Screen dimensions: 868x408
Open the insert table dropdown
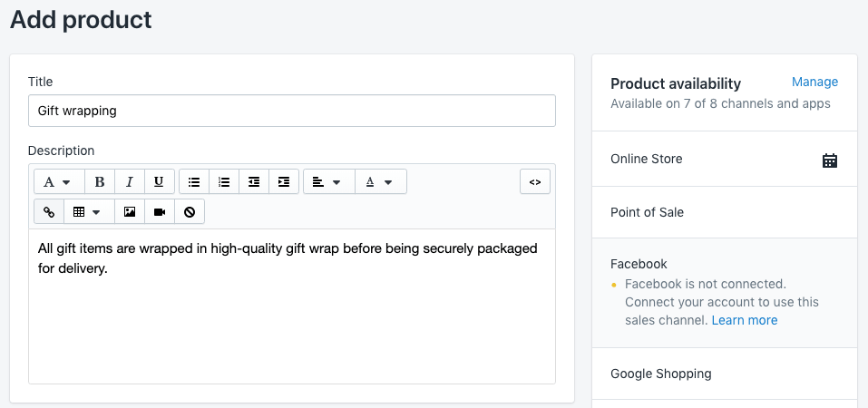pyautogui.click(x=89, y=212)
